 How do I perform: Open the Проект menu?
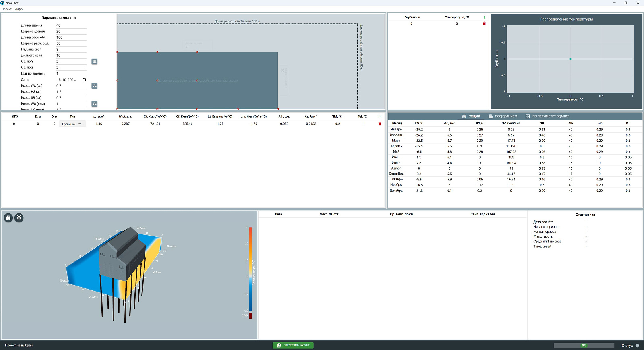pyautogui.click(x=6, y=9)
